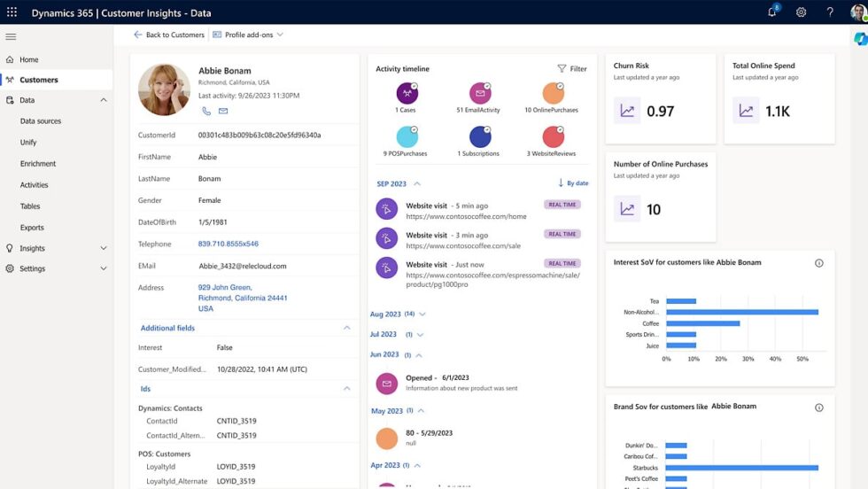868x489 pixels.
Task: Click the email envelope icon under Abbie Bonam
Action: (x=223, y=111)
